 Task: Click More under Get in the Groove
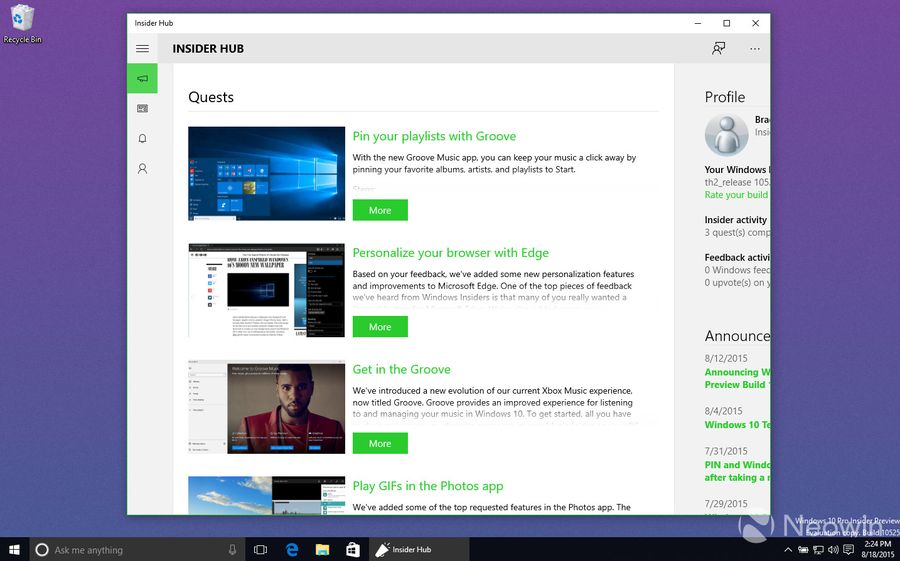(x=380, y=443)
